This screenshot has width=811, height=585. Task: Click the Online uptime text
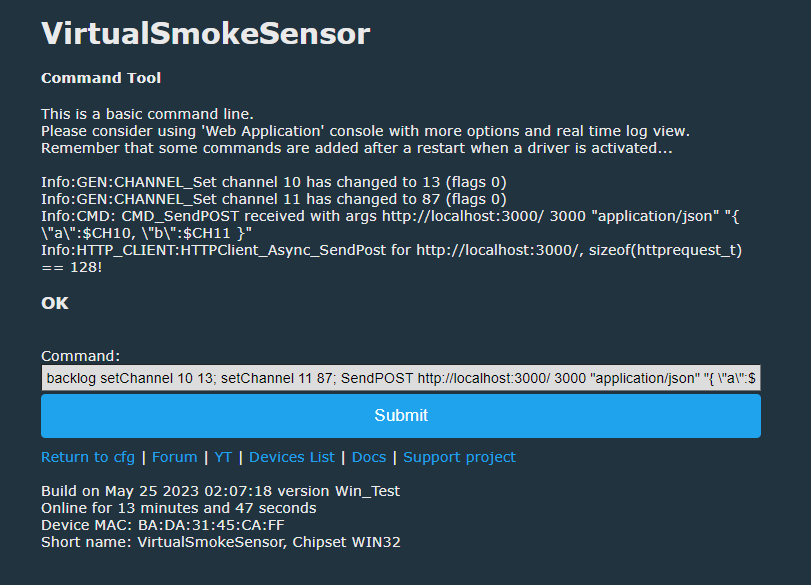click(x=178, y=508)
